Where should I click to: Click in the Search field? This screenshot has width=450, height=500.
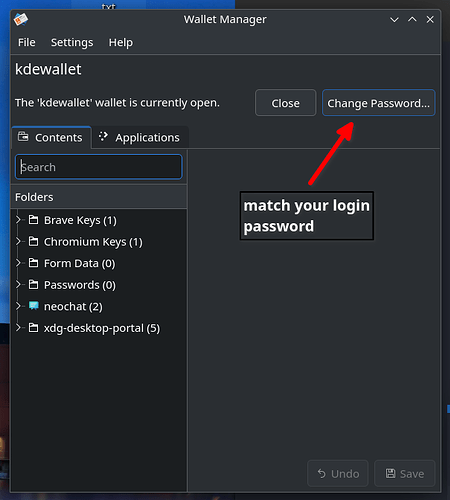pyautogui.click(x=99, y=167)
